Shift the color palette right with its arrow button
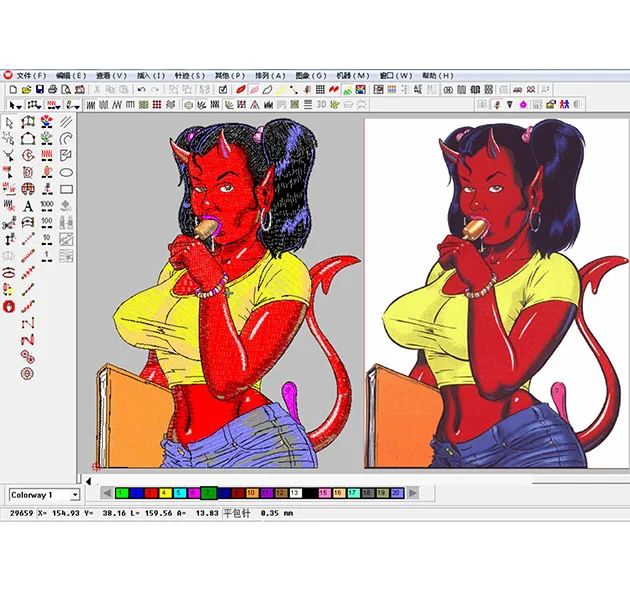This screenshot has width=630, height=591. [x=413, y=493]
